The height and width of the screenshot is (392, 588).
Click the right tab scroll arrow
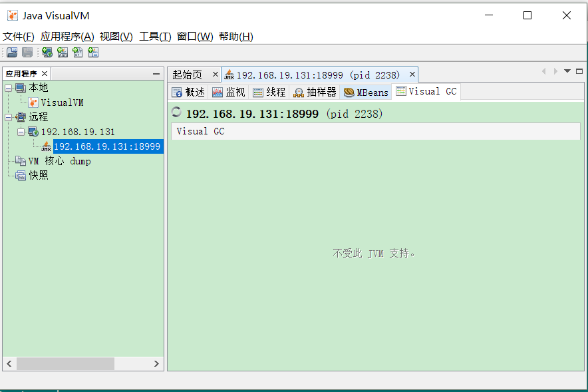(x=555, y=71)
